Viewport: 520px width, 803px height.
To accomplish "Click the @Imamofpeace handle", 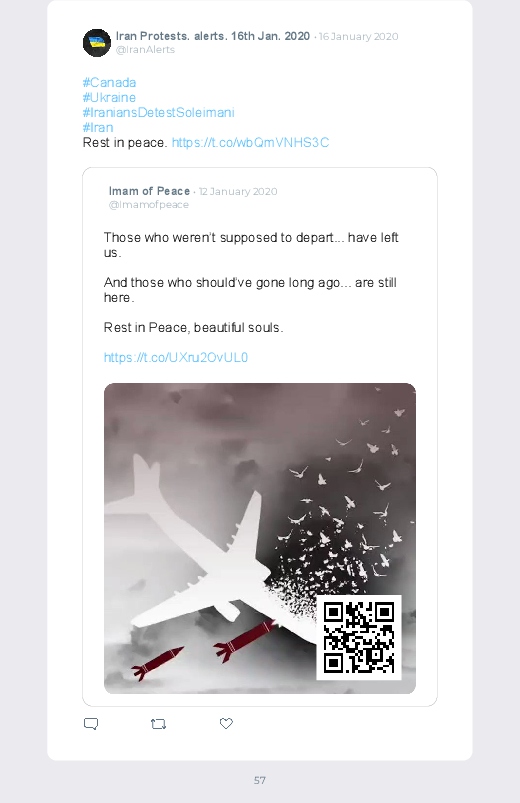I will pyautogui.click(x=149, y=205).
